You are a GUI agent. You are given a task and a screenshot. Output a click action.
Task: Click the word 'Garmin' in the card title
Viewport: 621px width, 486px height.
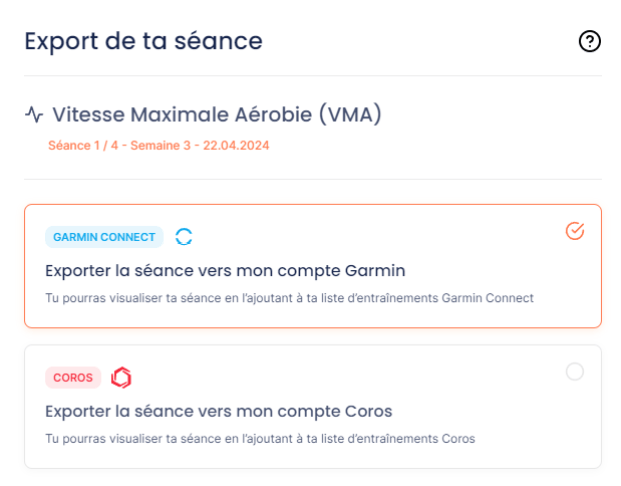(375, 271)
